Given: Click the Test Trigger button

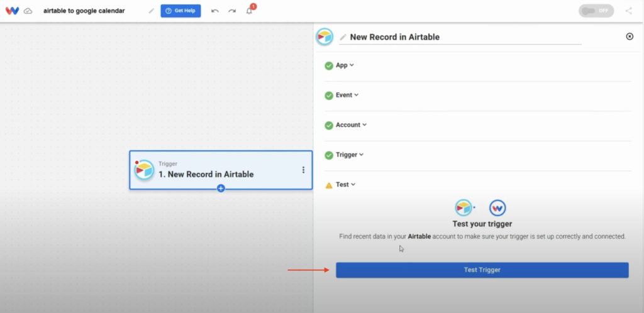Looking at the screenshot, I should 482,270.
